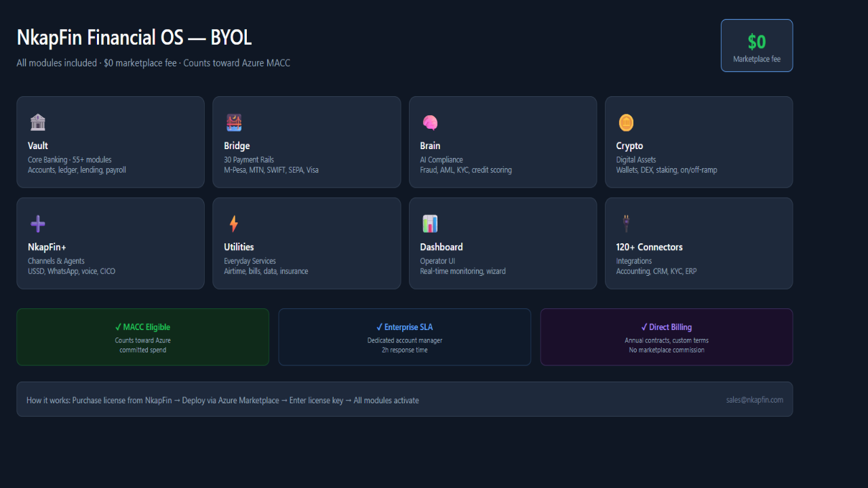868x488 pixels.
Task: Click the Dashboard bar chart icon
Action: [430, 224]
